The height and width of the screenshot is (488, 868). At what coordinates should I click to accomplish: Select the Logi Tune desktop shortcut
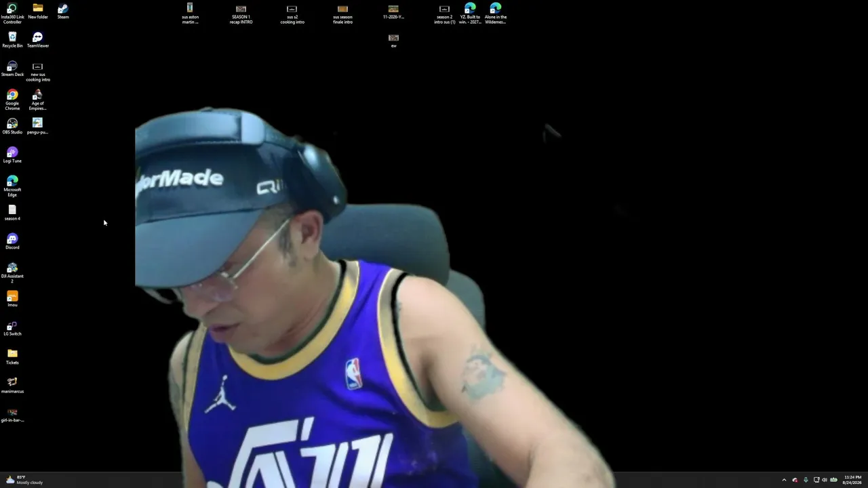click(x=12, y=155)
